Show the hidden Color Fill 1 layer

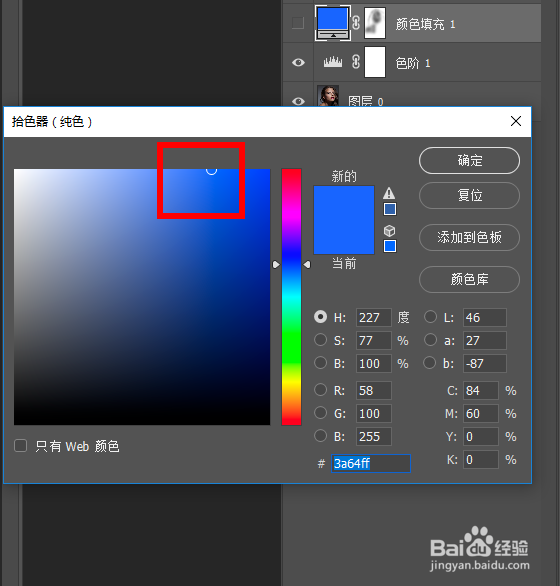pyautogui.click(x=298, y=23)
